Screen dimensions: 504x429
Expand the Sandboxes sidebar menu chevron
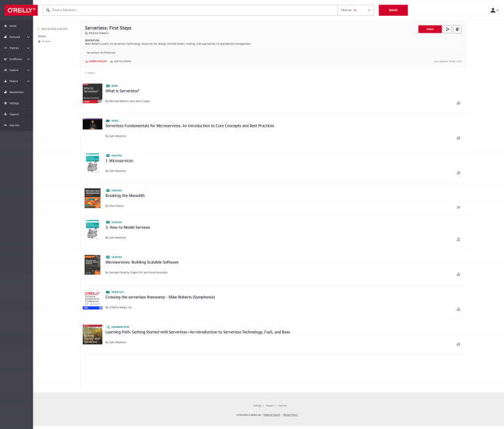coord(28,59)
